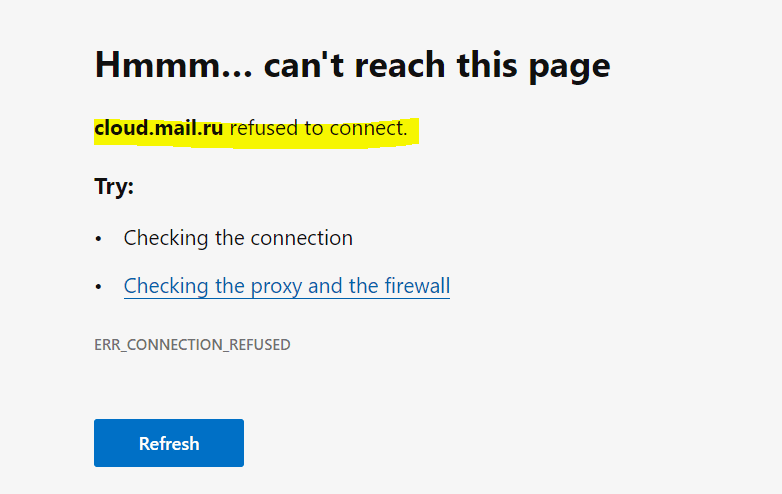This screenshot has height=494, width=782.
Task: Click the word "Checking" in "Checking the connection"
Action: (166, 238)
